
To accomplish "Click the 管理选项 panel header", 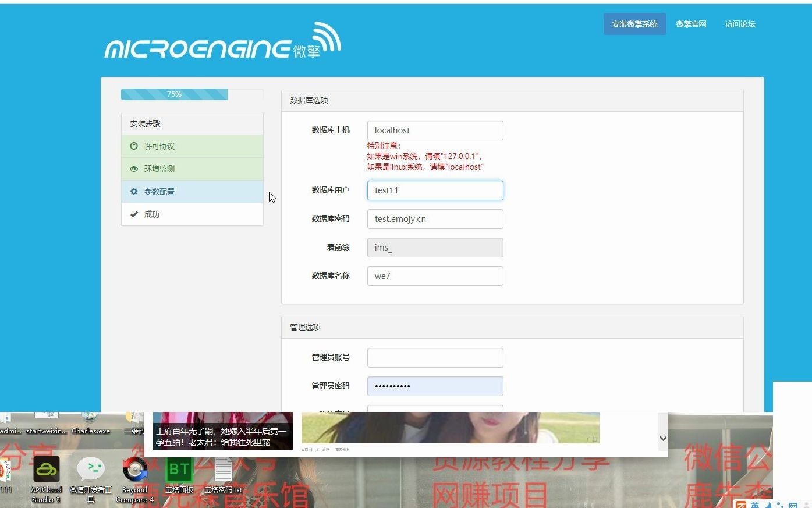I will pos(512,327).
